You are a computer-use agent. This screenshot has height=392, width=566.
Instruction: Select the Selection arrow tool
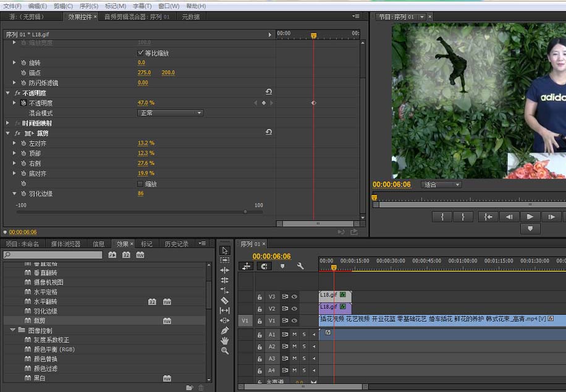(224, 250)
